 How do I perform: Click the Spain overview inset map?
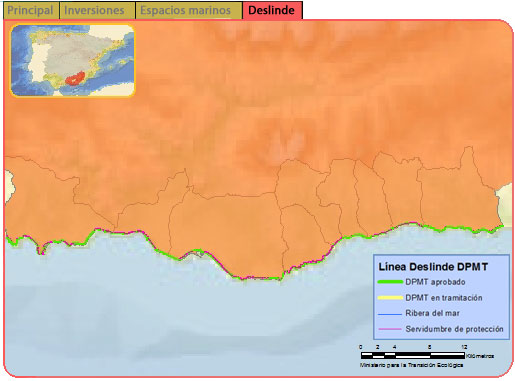click(x=73, y=60)
